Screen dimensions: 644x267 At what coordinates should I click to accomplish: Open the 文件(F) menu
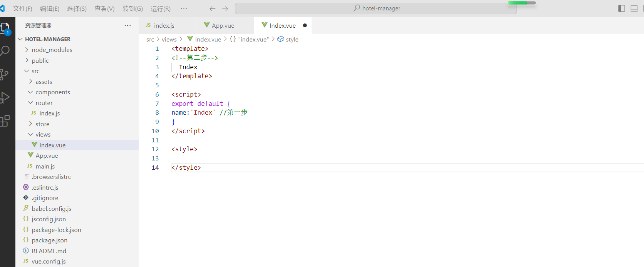(x=22, y=8)
